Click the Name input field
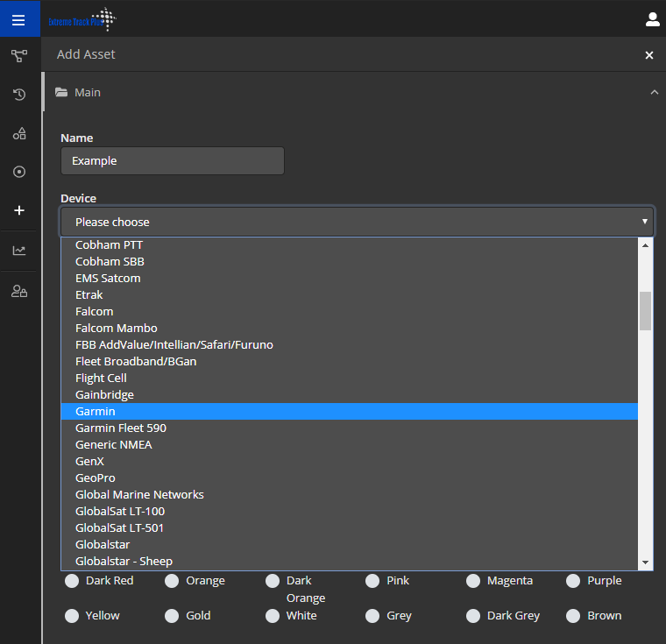Screen dimensions: 666x644 coord(173,161)
